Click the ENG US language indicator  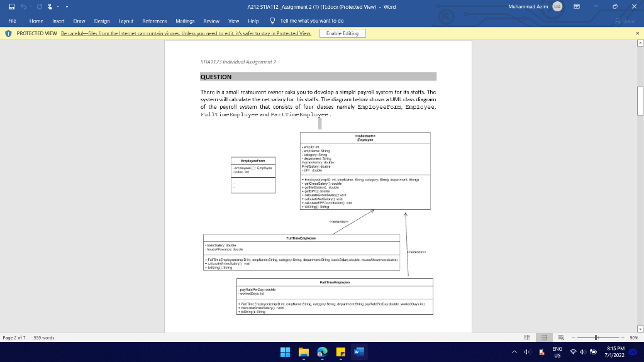[x=557, y=352]
